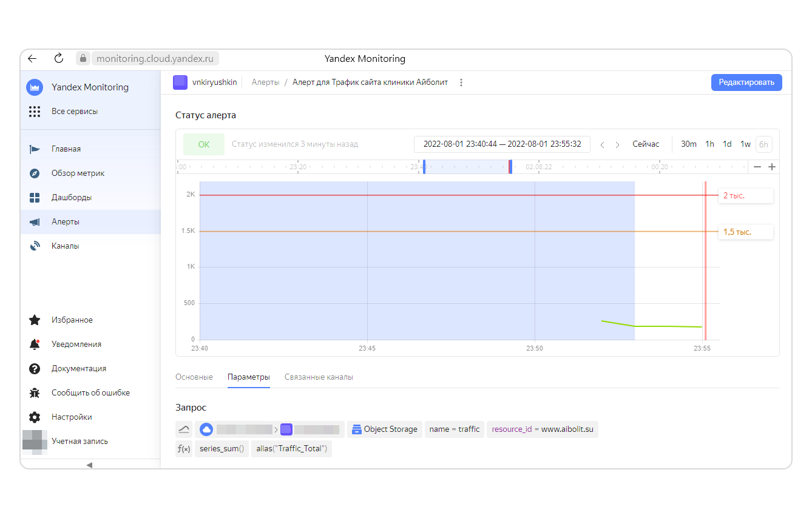
Task: Click the Yandex Monitoring logo icon
Action: click(x=35, y=87)
